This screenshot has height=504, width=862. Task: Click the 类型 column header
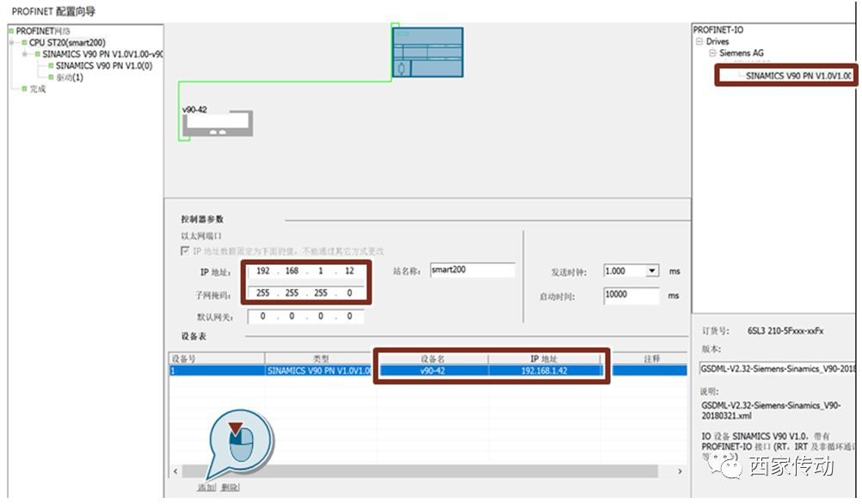pyautogui.click(x=320, y=359)
